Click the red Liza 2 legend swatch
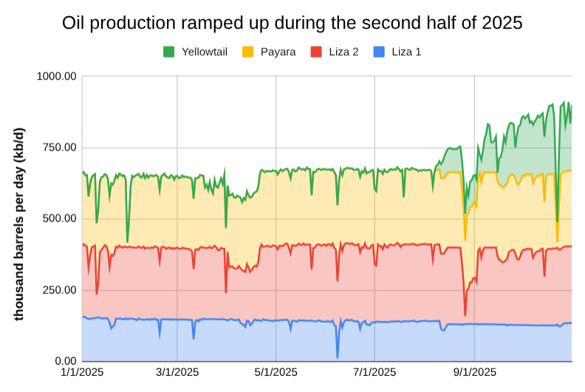 tap(316, 52)
